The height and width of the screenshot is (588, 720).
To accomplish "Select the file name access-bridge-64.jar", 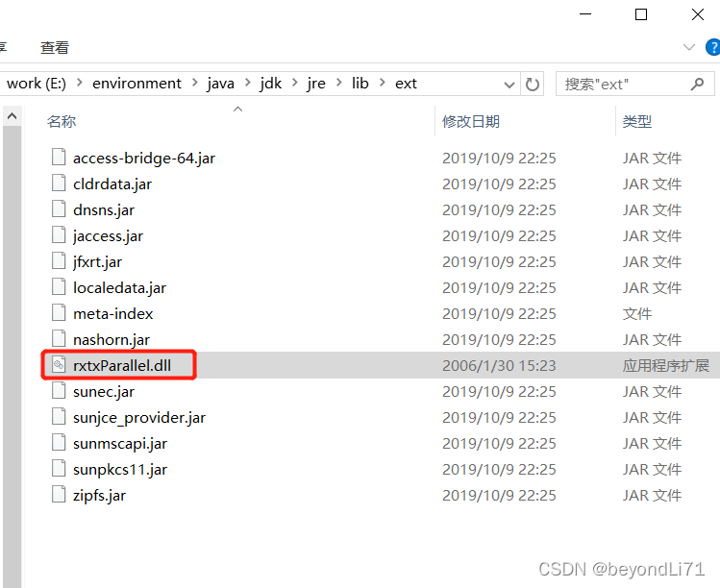I will (x=144, y=158).
